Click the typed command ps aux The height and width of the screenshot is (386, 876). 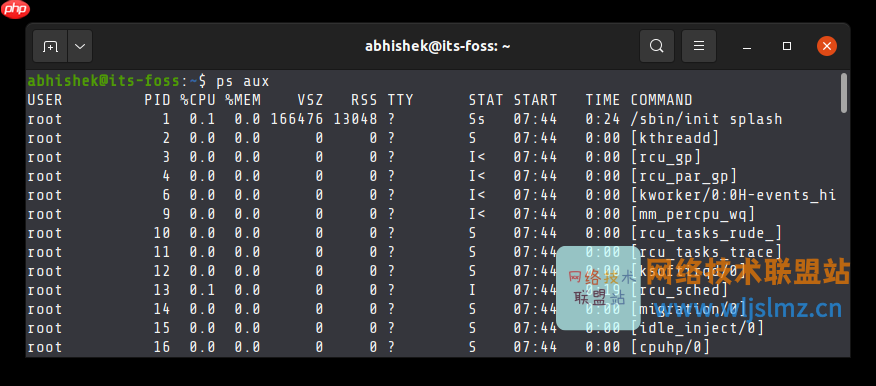click(x=243, y=82)
